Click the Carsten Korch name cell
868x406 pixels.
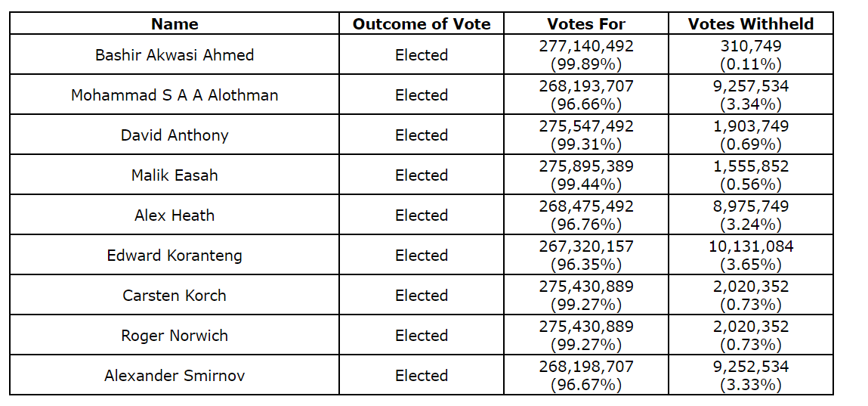pyautogui.click(x=175, y=295)
